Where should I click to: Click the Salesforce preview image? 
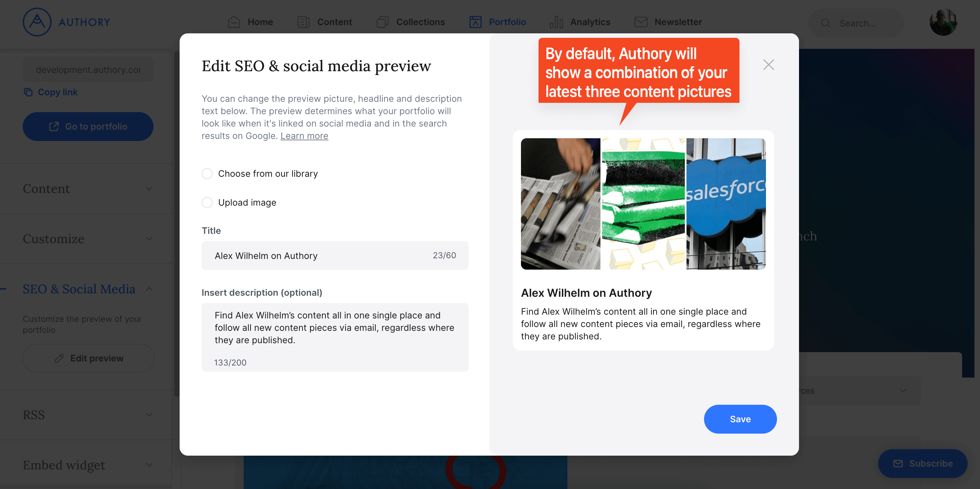[726, 204]
